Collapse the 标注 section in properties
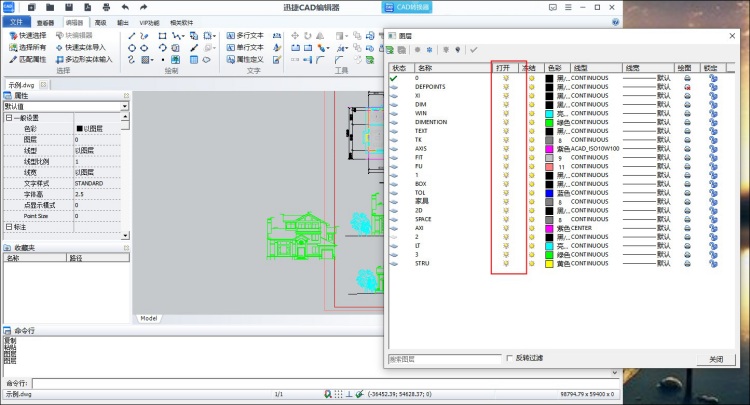This screenshot has width=750, height=405. pyautogui.click(x=9, y=227)
